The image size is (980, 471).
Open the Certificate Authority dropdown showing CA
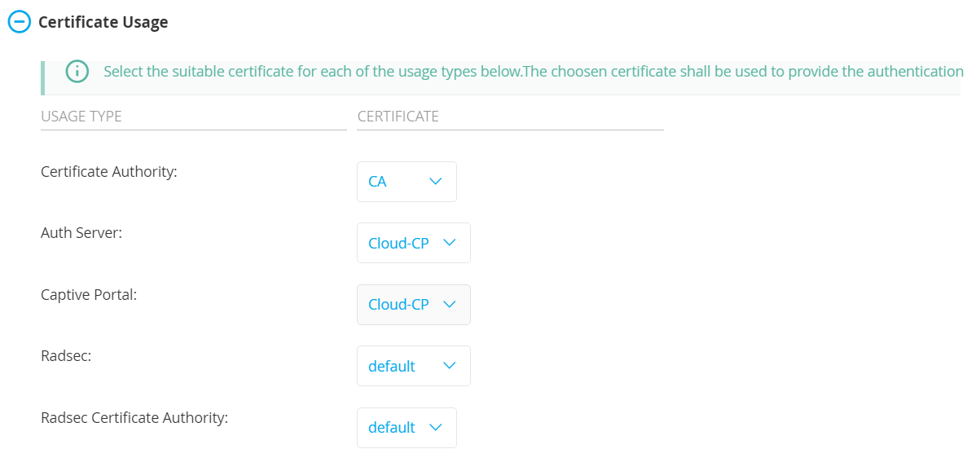click(x=407, y=182)
